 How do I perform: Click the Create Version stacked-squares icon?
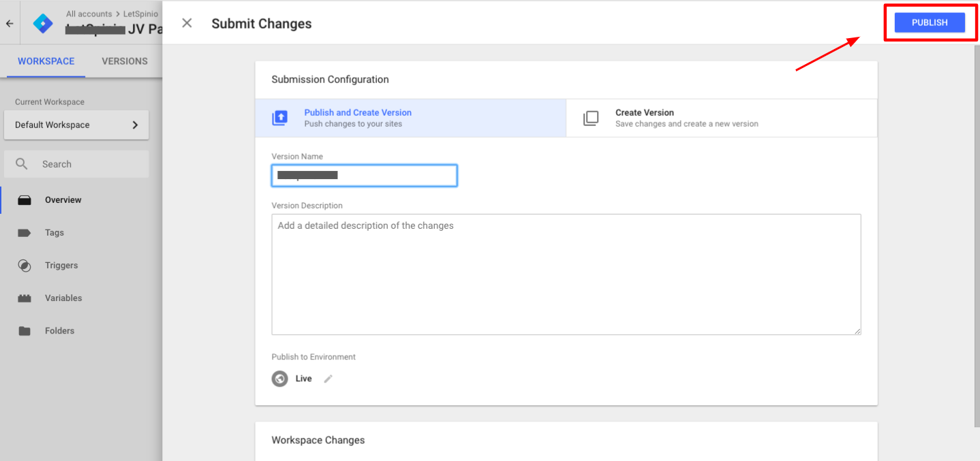pyautogui.click(x=591, y=118)
